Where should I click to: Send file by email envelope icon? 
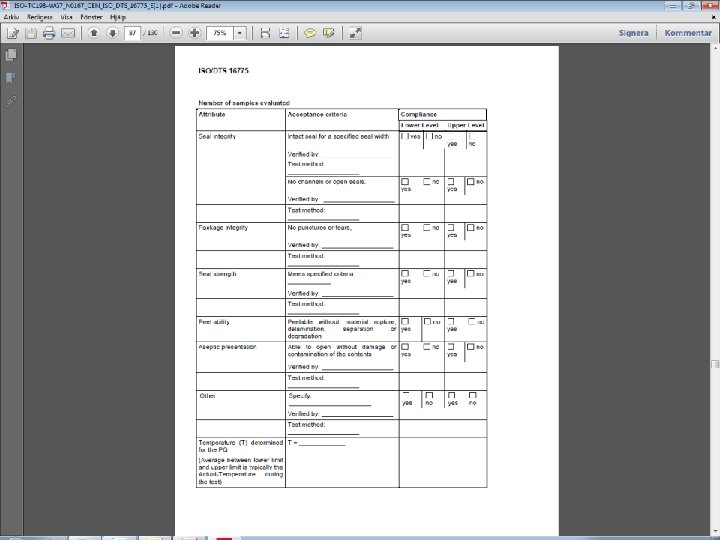coord(68,33)
